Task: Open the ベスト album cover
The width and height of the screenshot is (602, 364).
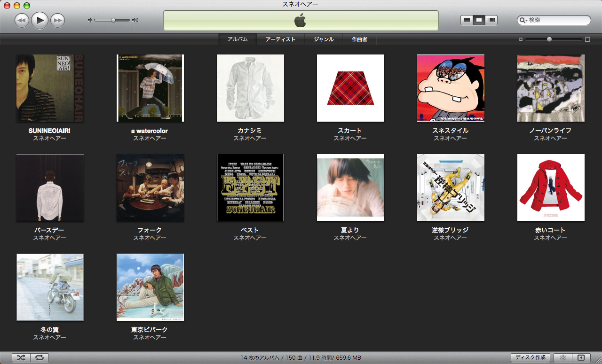Action: pos(250,187)
